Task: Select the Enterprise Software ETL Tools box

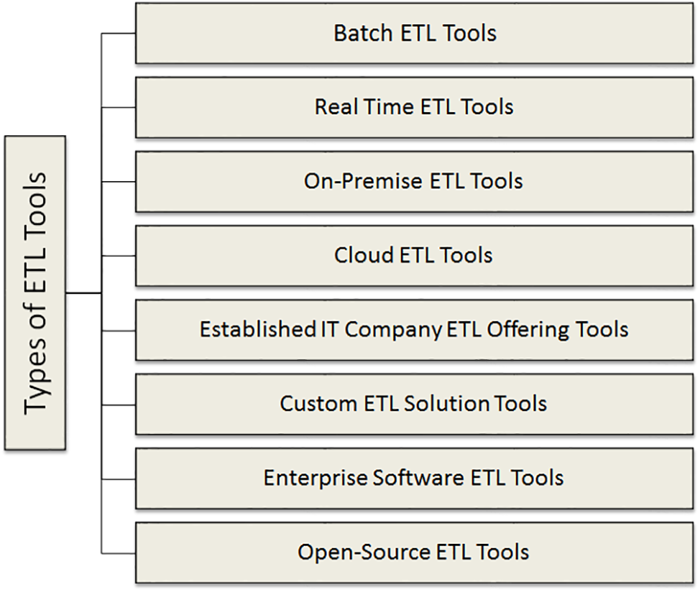Action: pos(415,478)
